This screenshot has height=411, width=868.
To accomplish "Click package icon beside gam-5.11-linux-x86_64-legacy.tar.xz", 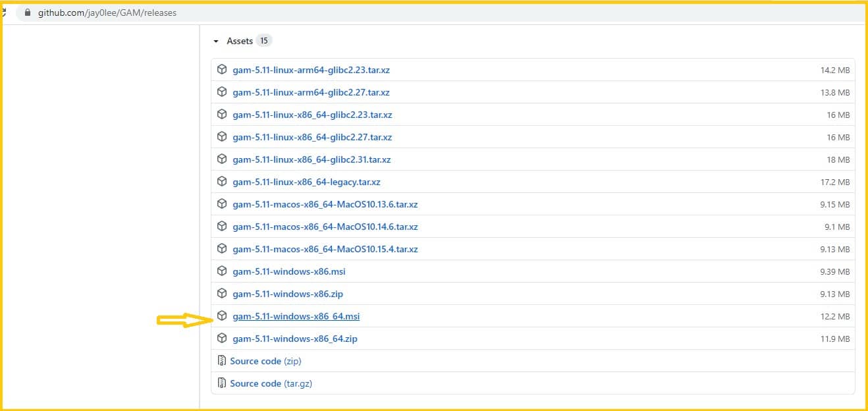I will click(x=222, y=182).
